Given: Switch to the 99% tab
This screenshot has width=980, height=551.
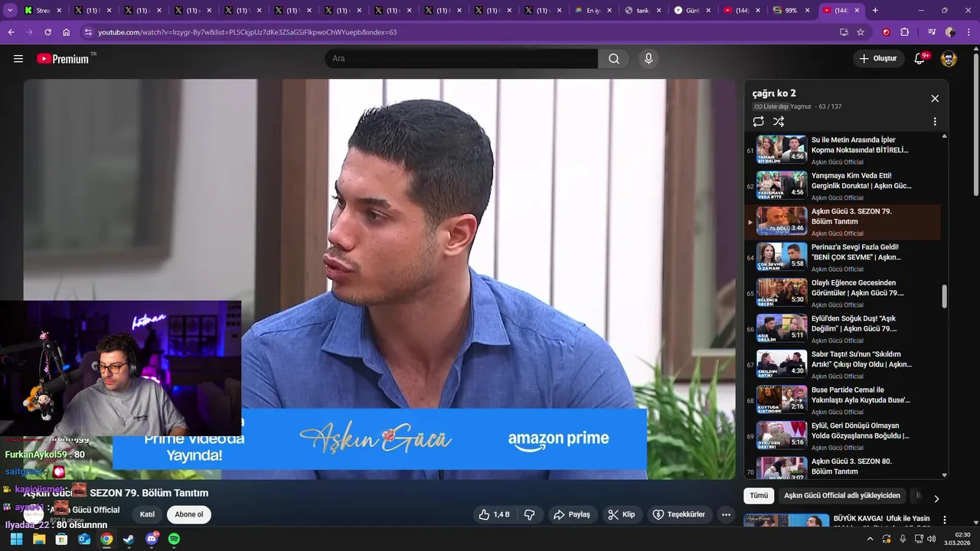Looking at the screenshot, I should pyautogui.click(x=792, y=11).
